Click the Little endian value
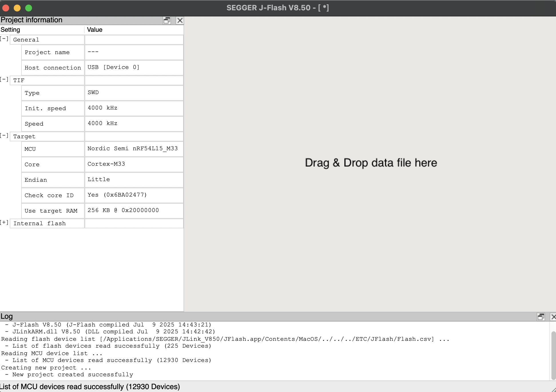 pyautogui.click(x=134, y=180)
